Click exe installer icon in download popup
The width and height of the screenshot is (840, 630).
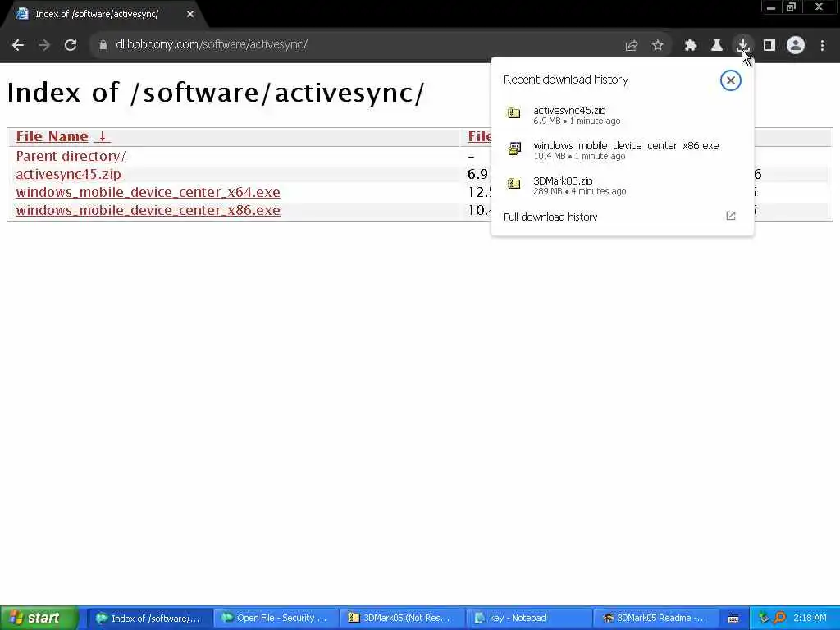[x=514, y=148]
